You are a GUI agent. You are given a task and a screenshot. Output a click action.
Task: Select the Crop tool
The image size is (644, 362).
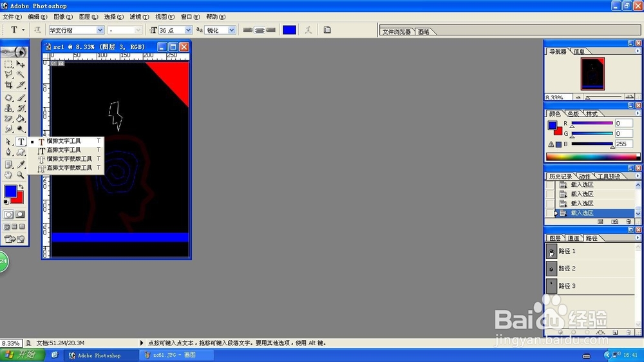8,84
